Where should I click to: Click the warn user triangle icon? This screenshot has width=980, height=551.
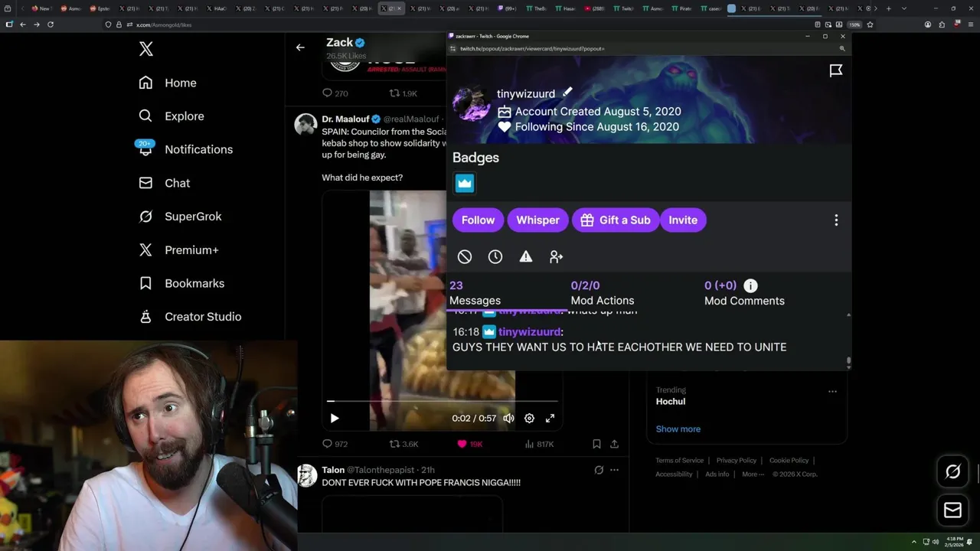click(526, 257)
